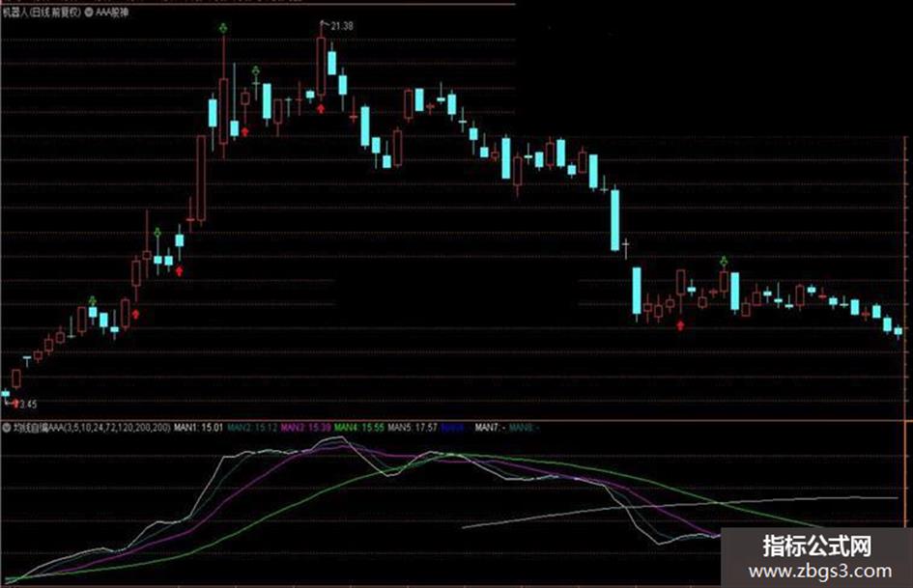Open the AAA main-chart indicator name label
This screenshot has width=913, height=588.
point(112,13)
